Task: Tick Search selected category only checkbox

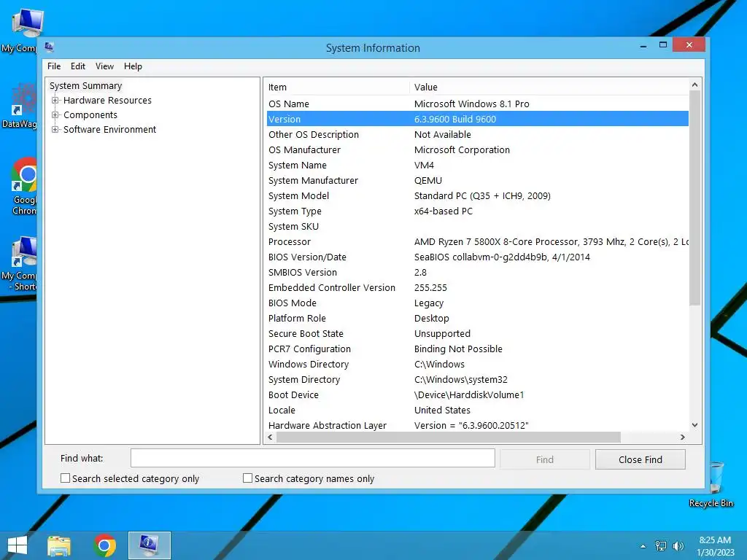Action: point(65,478)
